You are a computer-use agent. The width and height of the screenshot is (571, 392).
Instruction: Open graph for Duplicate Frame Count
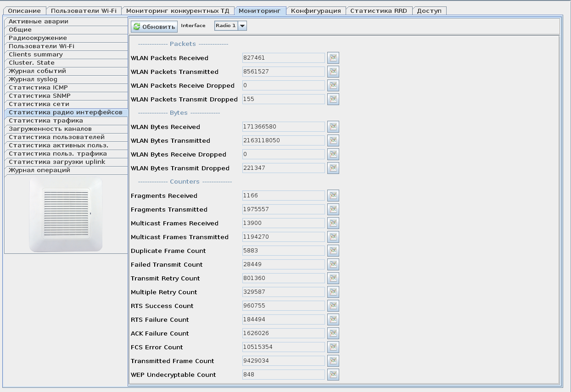click(333, 251)
